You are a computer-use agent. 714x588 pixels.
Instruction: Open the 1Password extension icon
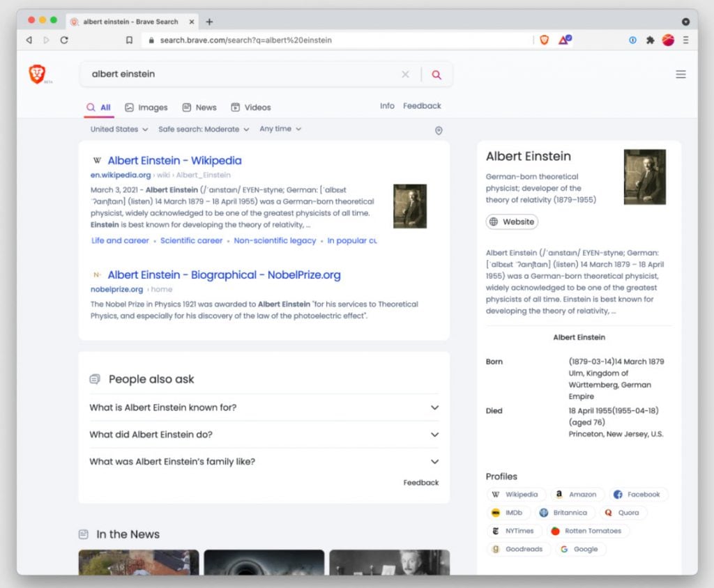click(x=632, y=40)
